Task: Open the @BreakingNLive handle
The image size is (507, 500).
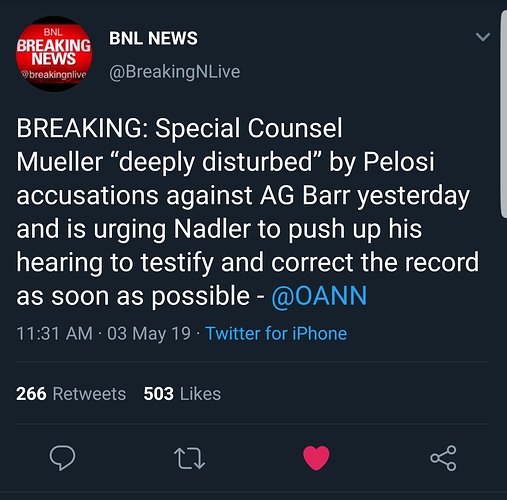Action: [x=174, y=72]
